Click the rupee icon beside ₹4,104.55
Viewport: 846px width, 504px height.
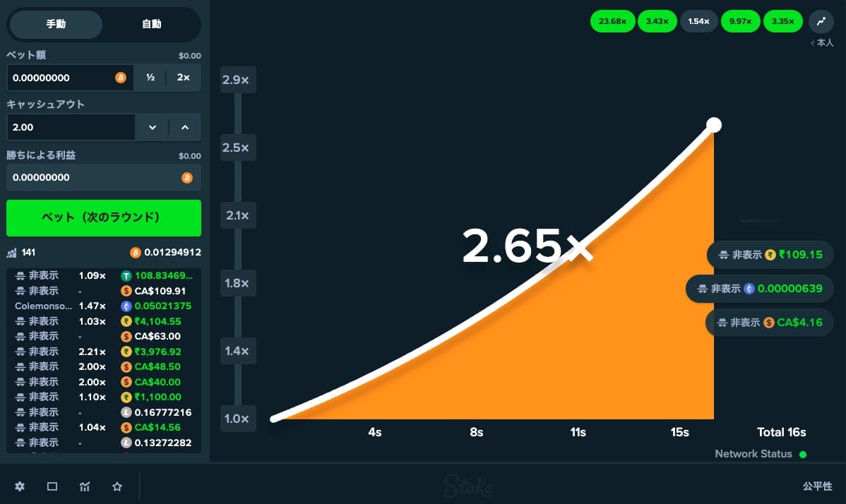pyautogui.click(x=126, y=321)
